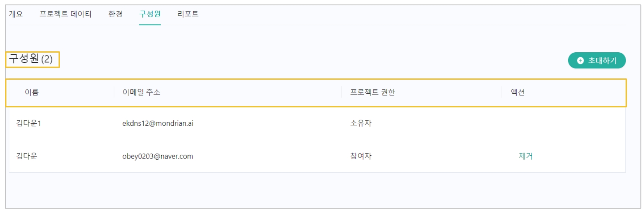The height and width of the screenshot is (213, 644).
Task: Select the 구성원 tab
Action: (x=150, y=14)
